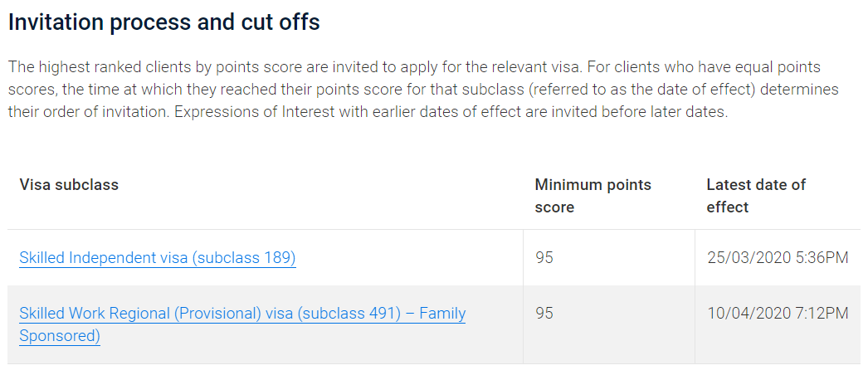Select the 'Minimum points score' column header

pos(592,196)
